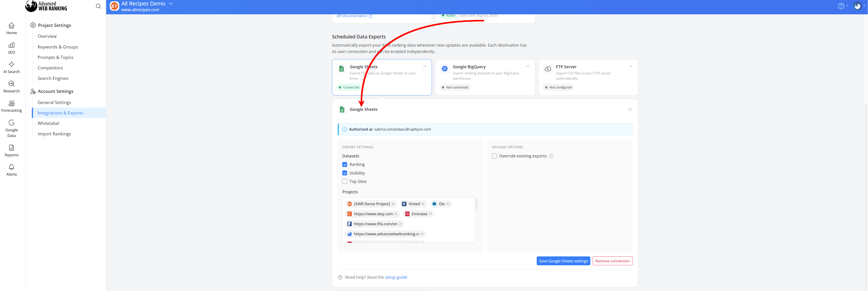Image resolution: width=868 pixels, height=291 pixels.
Task: Uncheck the Ranking dataset checkbox
Action: point(345,164)
